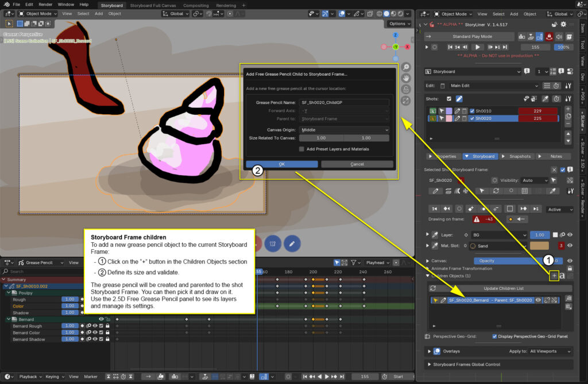Open the Mat. Slot Sand dropdown
Viewport: 588px width, 384px height.
[498, 246]
